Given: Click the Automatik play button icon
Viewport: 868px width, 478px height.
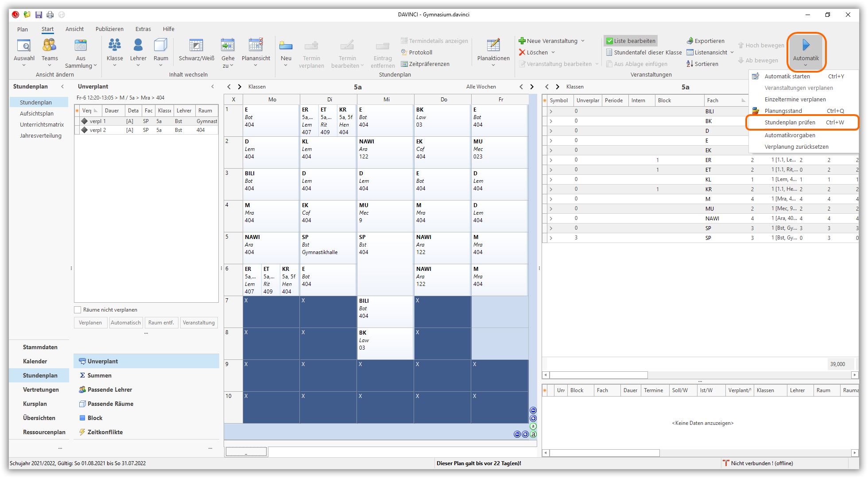Looking at the screenshot, I should 806,45.
